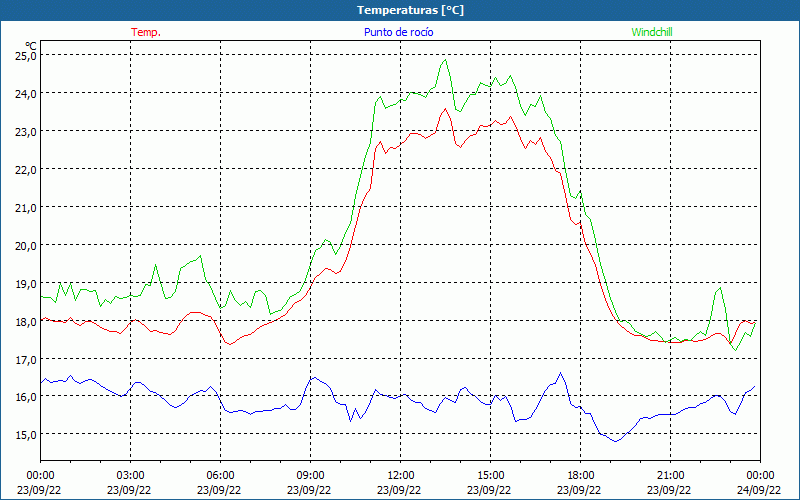Click the 21,0 y-axis value

pos(26,207)
